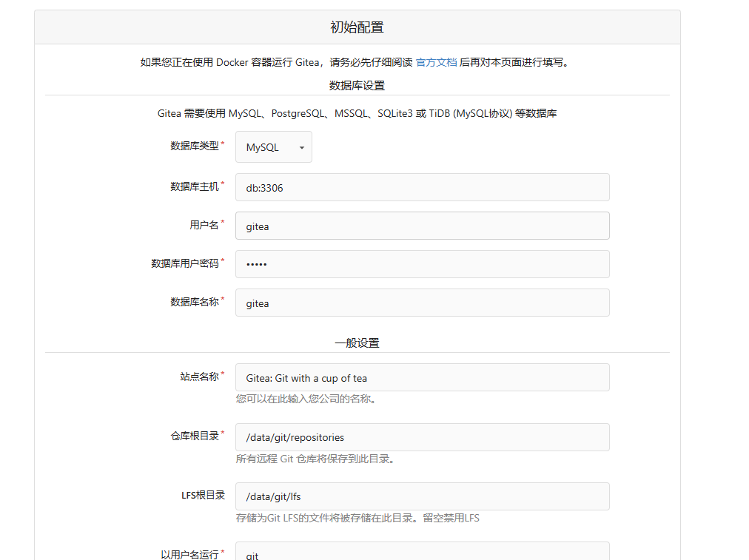
Task: Click the 站点名称 label
Action: pos(199,377)
